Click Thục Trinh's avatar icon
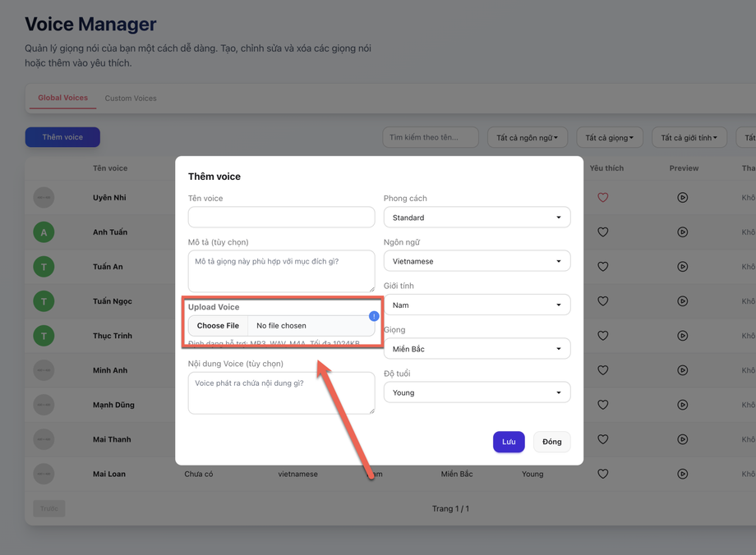The image size is (756, 555). (44, 336)
